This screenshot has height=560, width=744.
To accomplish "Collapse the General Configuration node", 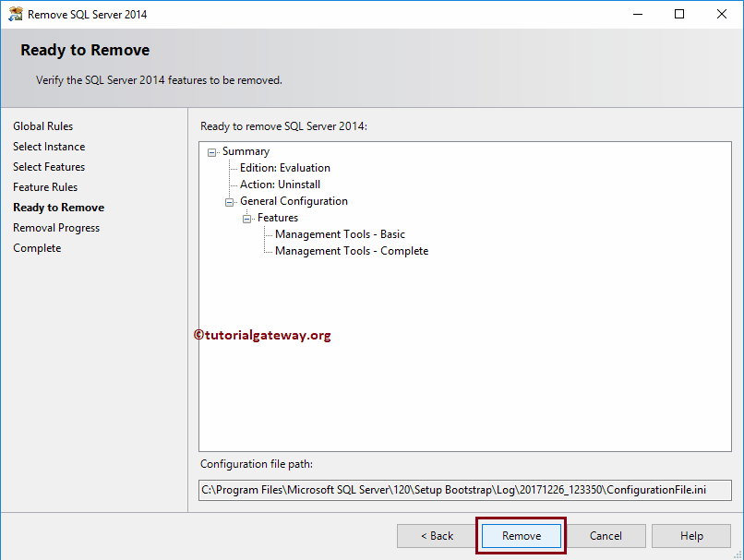I will pos(229,202).
